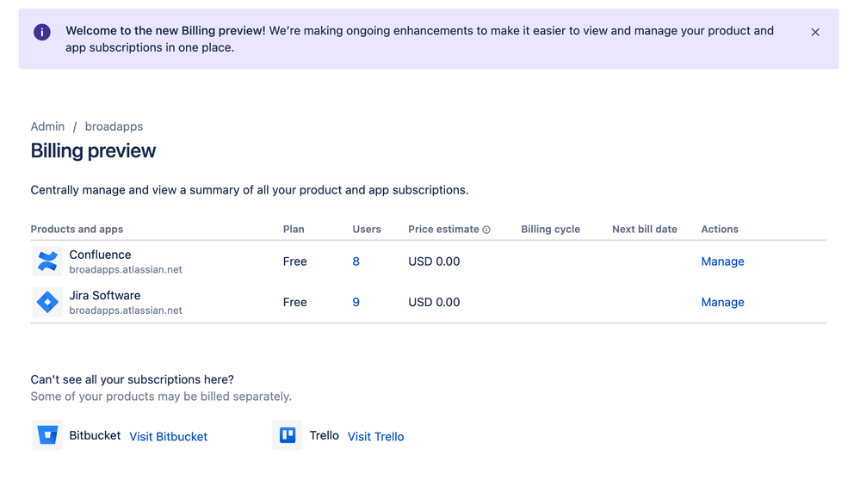
Task: Follow the Visit Trello link
Action: [x=375, y=437]
